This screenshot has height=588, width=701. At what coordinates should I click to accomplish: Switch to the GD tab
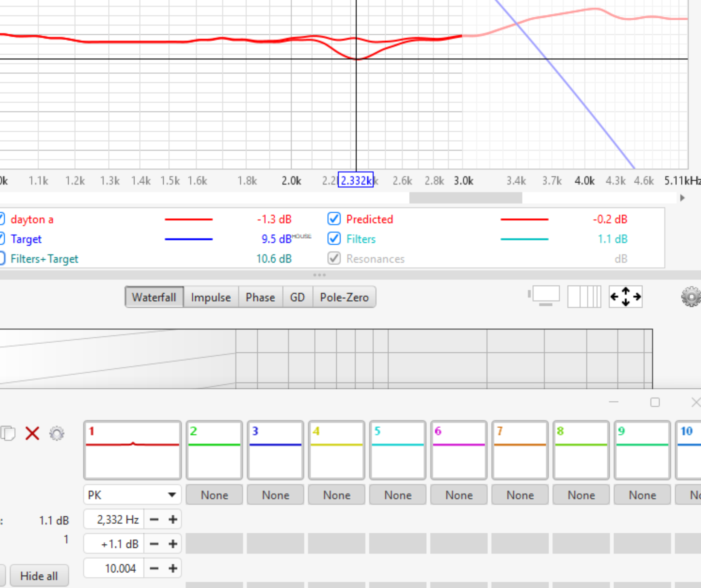[x=297, y=297]
